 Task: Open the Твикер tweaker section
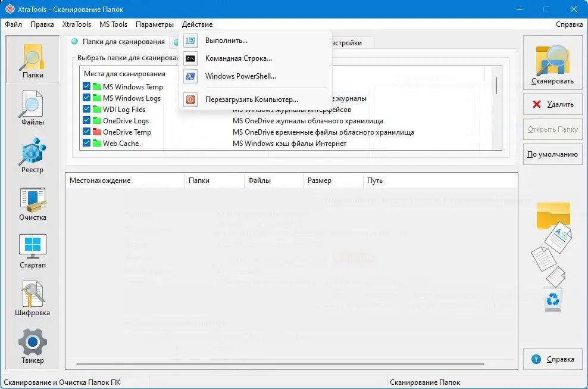[33, 346]
